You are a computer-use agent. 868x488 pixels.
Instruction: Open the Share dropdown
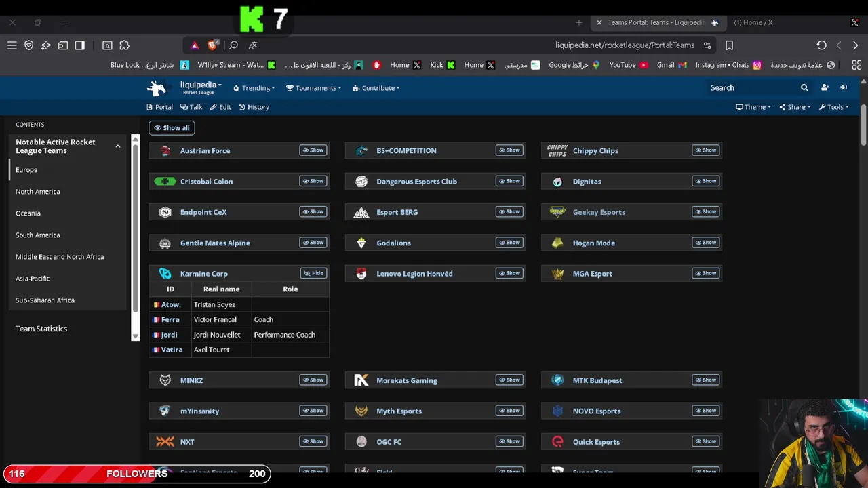tap(795, 107)
